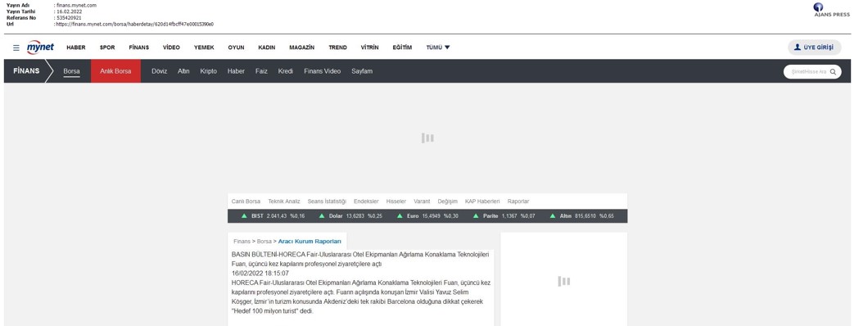Open the Raporlar link
Image resolution: width=868 pixels, height=326 pixels.
518,201
